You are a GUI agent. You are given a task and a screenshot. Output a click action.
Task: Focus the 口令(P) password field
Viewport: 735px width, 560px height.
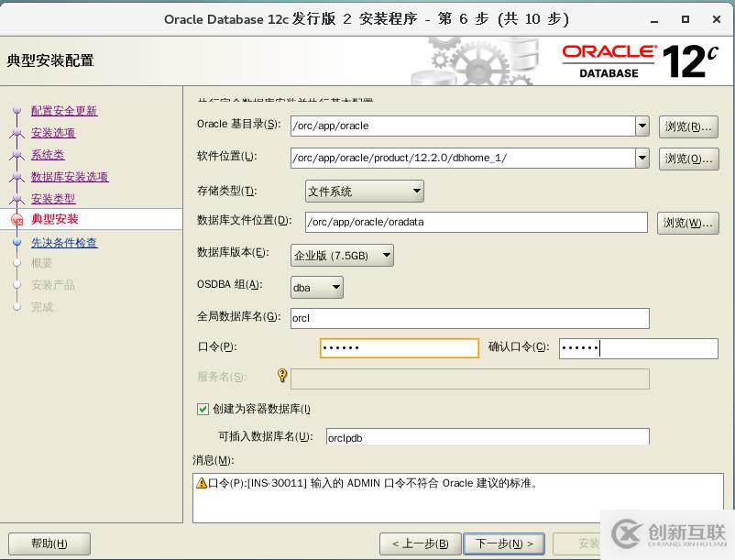pyautogui.click(x=400, y=348)
